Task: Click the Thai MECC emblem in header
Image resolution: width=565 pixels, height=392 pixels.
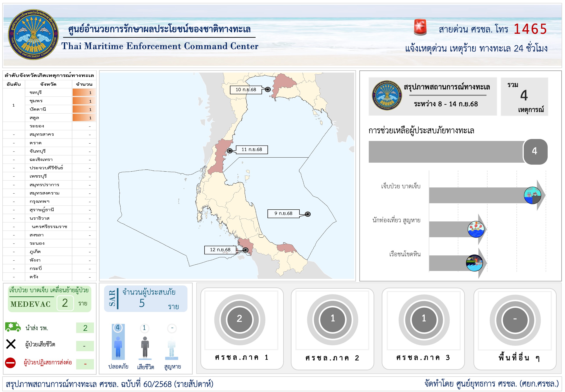Action: pyautogui.click(x=33, y=34)
